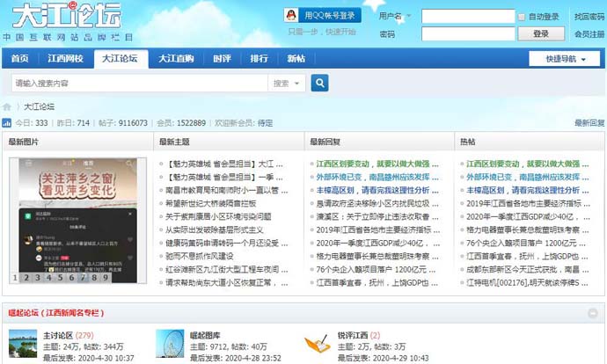
Task: Open the statistics bar-chart icon
Action: pos(8,124)
